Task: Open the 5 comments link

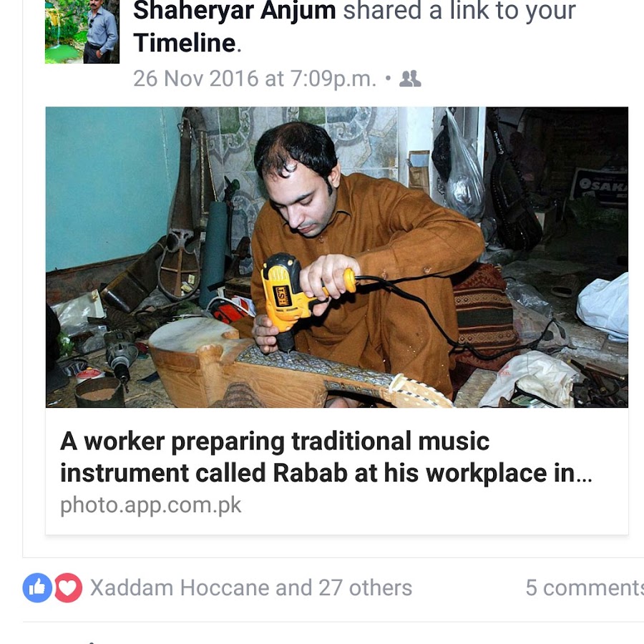Action: pyautogui.click(x=585, y=587)
